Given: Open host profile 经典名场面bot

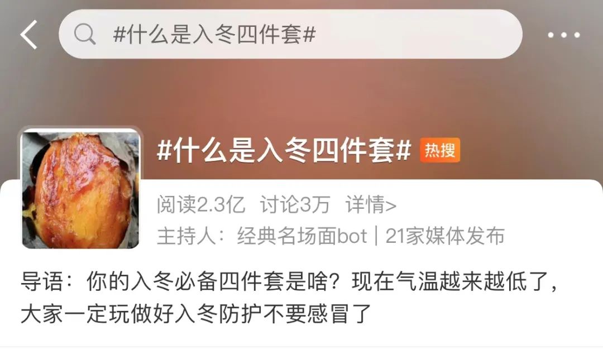Looking at the screenshot, I should click(x=302, y=236).
